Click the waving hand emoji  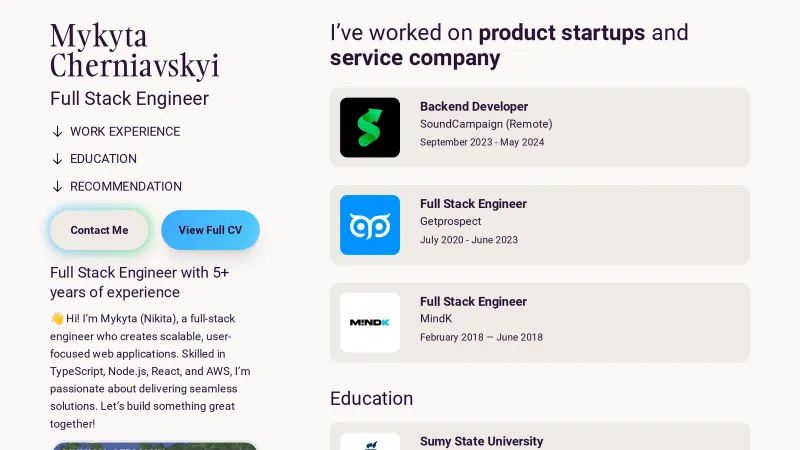pyautogui.click(x=57, y=319)
